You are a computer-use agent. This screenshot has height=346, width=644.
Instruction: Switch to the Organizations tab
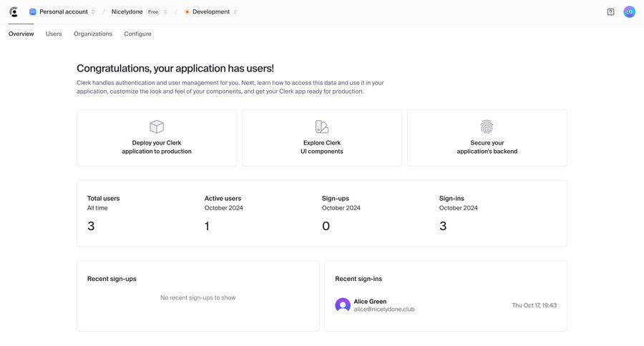[x=93, y=34]
